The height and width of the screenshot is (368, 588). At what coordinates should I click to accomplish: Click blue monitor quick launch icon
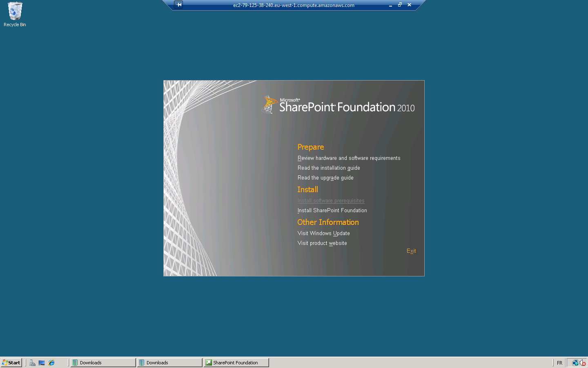(x=42, y=363)
